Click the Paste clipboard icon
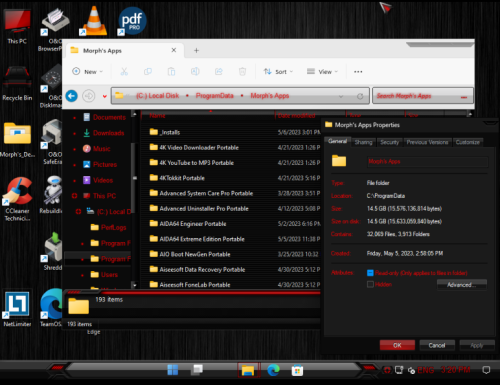This screenshot has width=500, height=385. pos(171,71)
